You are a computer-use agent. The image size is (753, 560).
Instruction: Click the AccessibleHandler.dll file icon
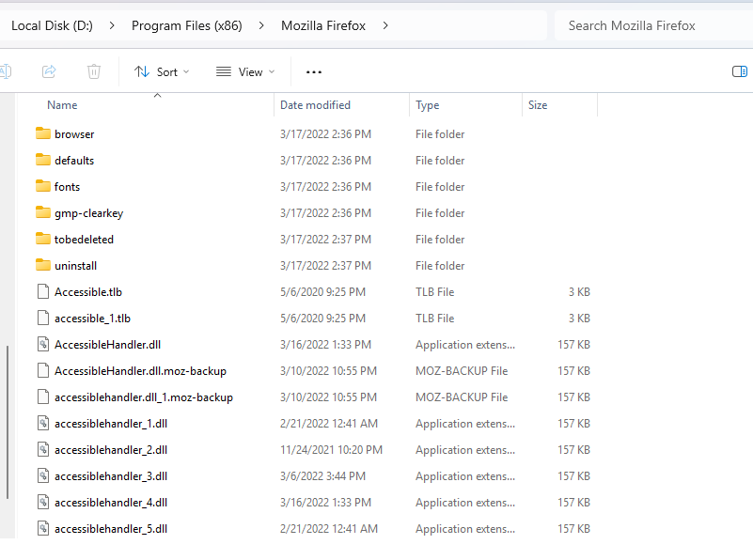point(43,345)
